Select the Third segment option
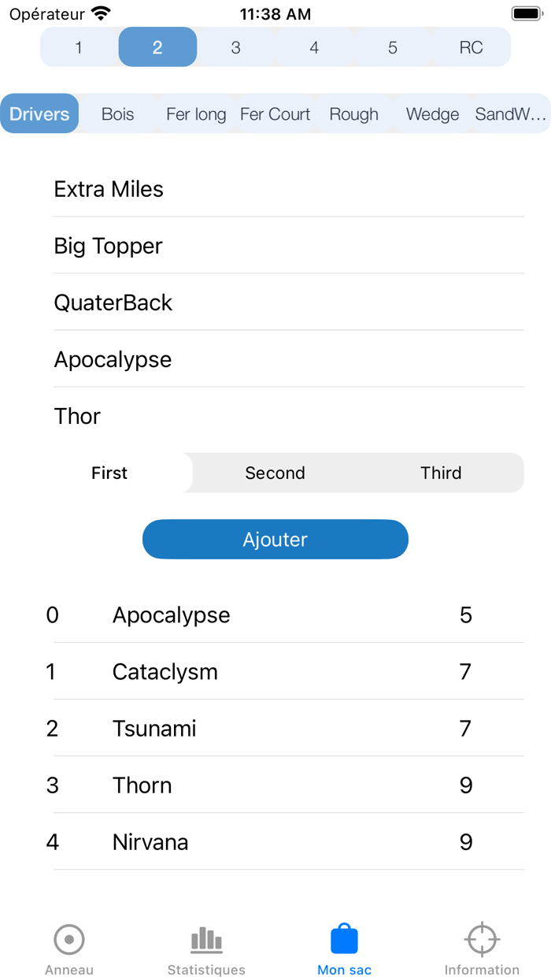The width and height of the screenshot is (551, 980). pyautogui.click(x=441, y=473)
